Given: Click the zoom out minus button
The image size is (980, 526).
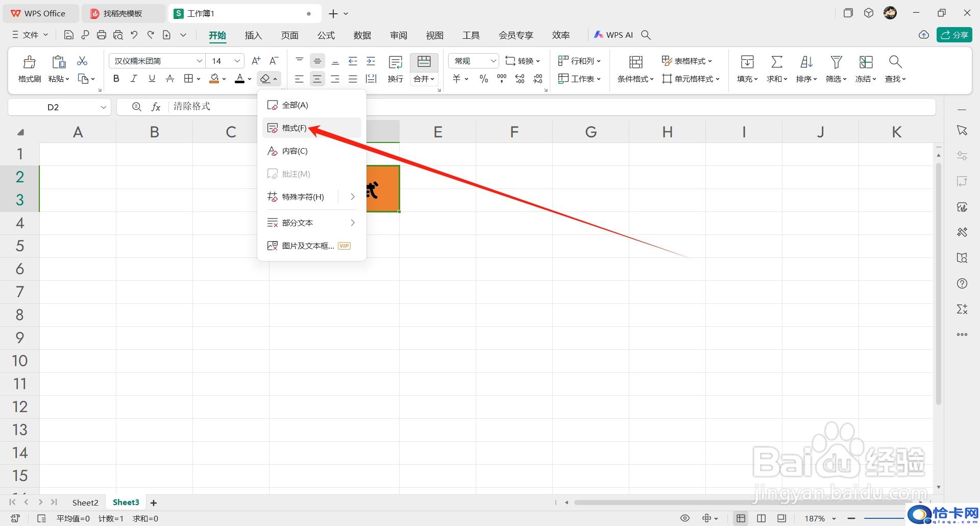Looking at the screenshot, I should click(x=851, y=518).
